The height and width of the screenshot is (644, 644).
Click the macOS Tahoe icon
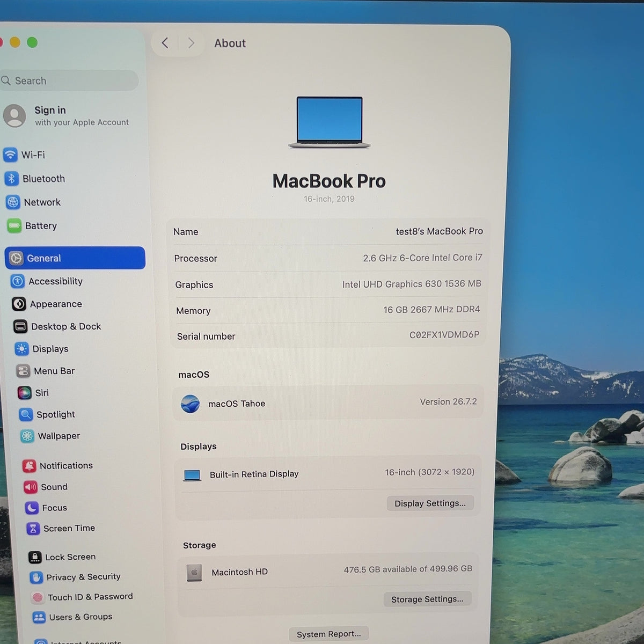tap(191, 404)
